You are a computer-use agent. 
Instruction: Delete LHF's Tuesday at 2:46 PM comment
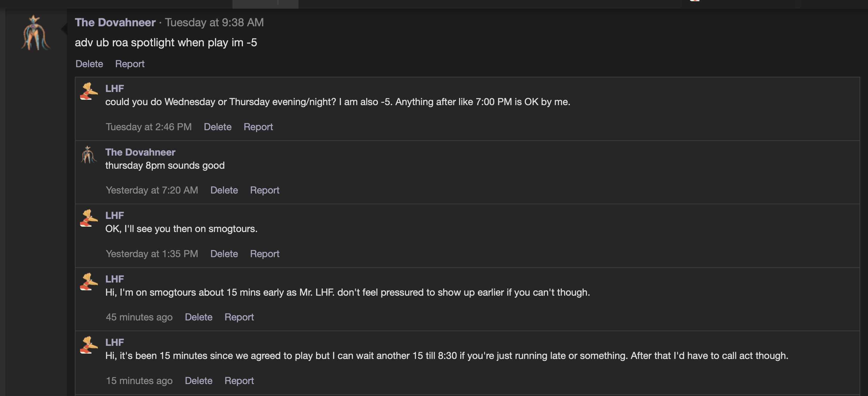[217, 127]
